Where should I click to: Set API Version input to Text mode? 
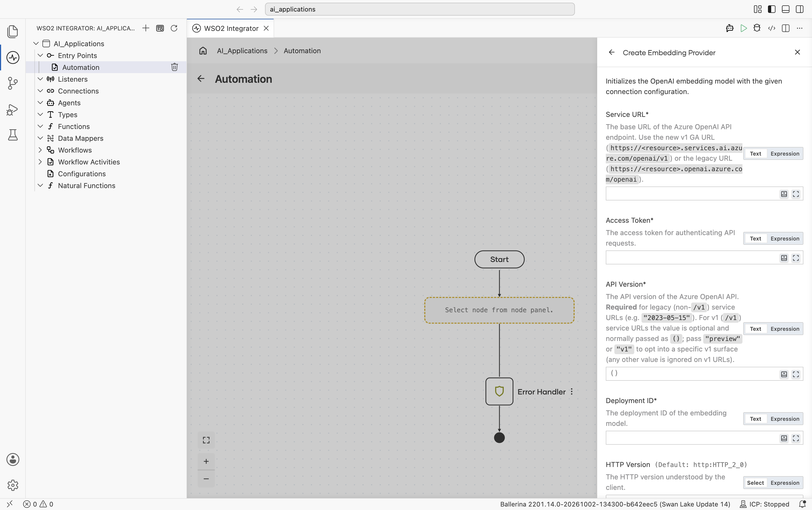click(755, 329)
